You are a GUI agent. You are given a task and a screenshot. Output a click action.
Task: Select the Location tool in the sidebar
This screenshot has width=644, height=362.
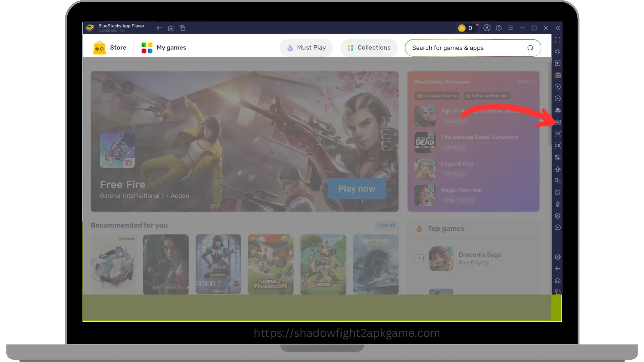pyautogui.click(x=557, y=204)
